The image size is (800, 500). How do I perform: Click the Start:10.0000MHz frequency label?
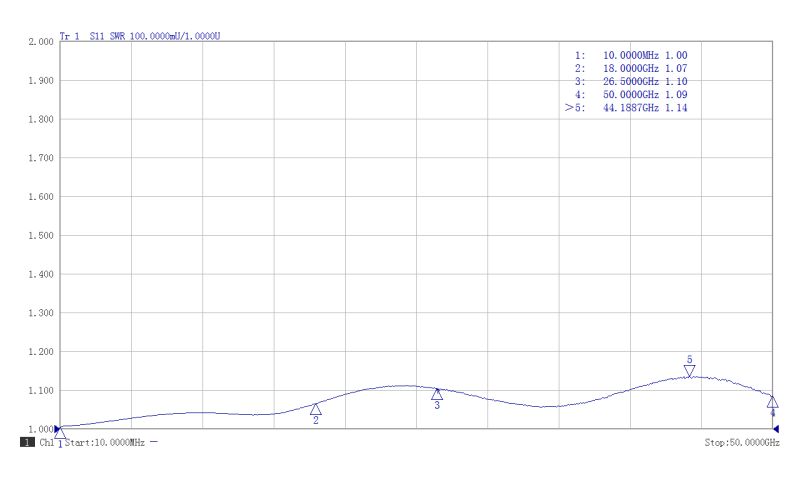tap(106, 442)
